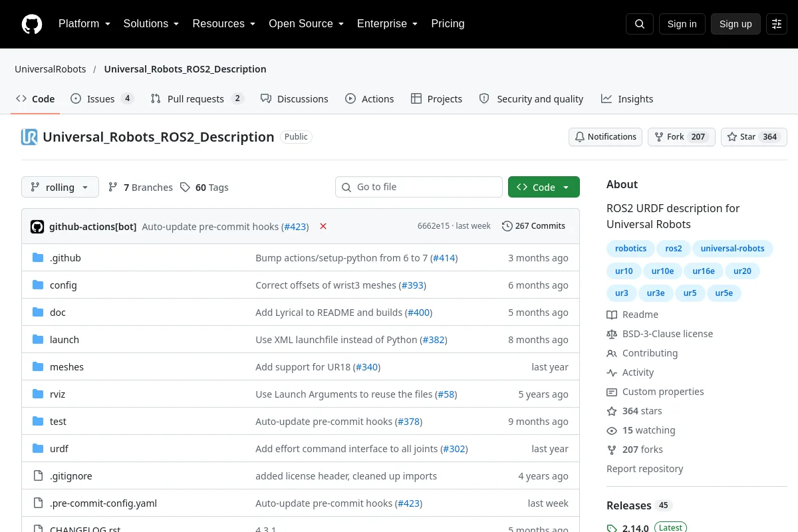Open the .pre-commit-config.yaml file

click(103, 503)
